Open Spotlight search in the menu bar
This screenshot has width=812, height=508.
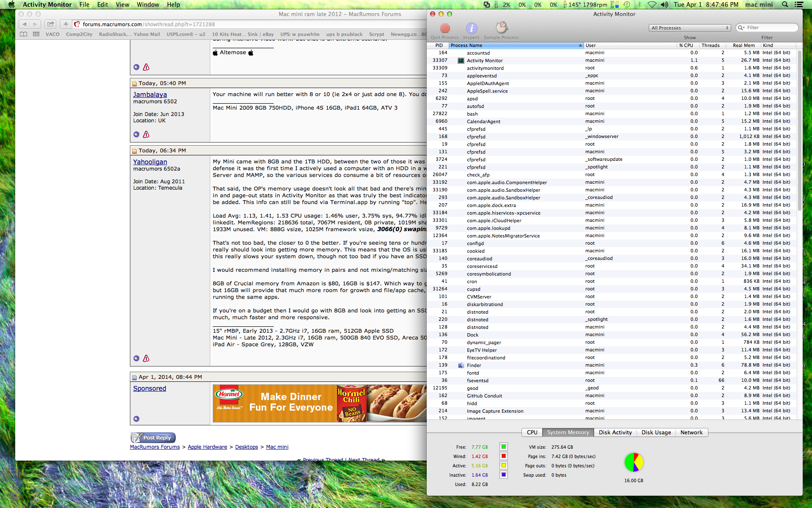[785, 5]
